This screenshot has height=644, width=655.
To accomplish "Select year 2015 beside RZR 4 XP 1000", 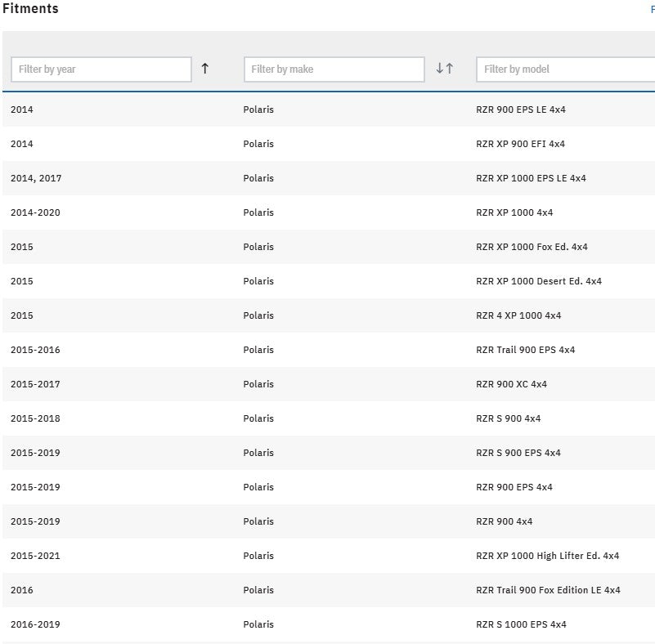I will coord(22,315).
